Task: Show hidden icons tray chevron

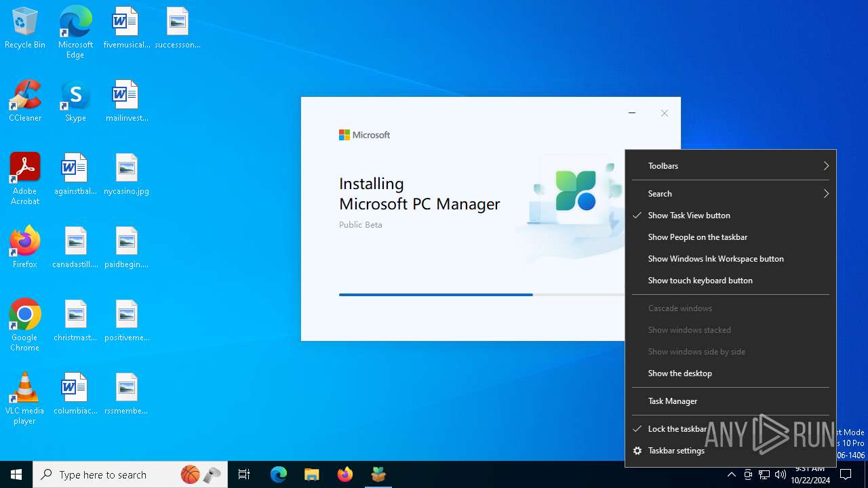Action: [731, 474]
